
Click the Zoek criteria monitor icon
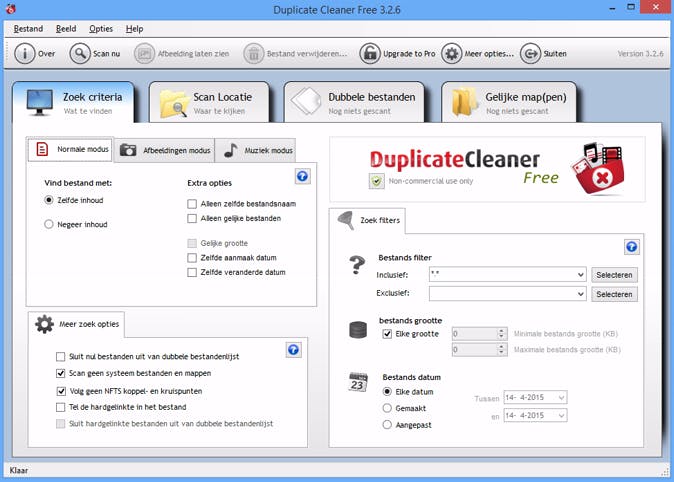click(40, 103)
